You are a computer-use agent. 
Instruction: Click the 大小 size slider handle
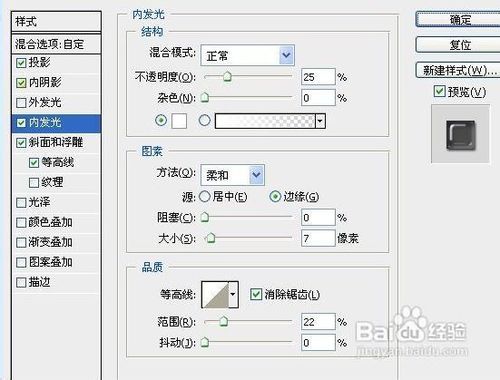click(x=210, y=238)
